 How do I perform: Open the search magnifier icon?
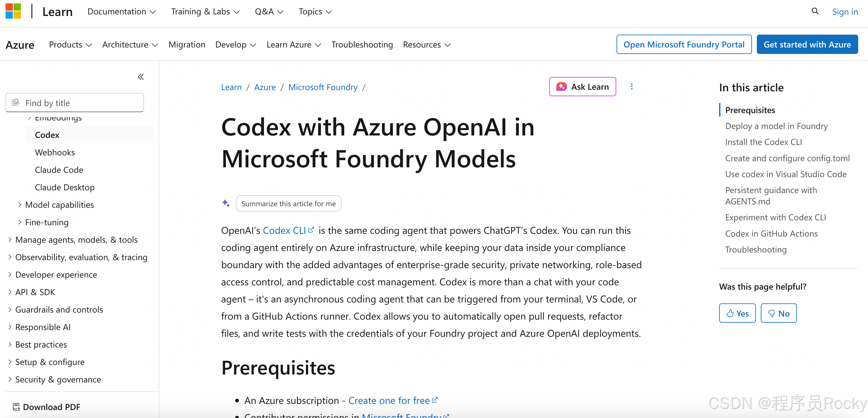(815, 11)
